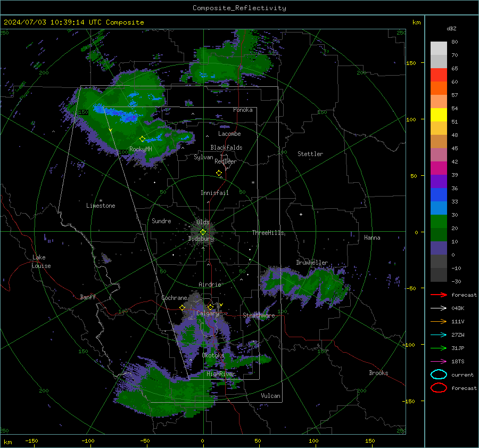Click the km unit label at top right
Viewport: 479px width, 448px height.
pyautogui.click(x=416, y=22)
